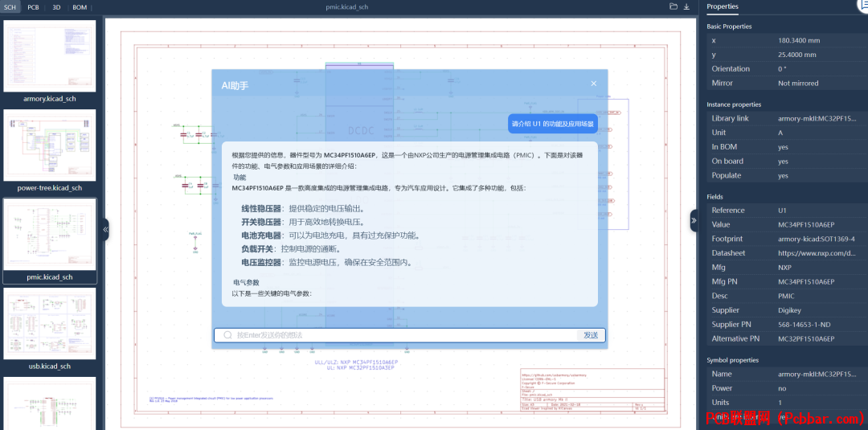Open armory.kicad_sch sheet thumbnail
The image size is (868, 430).
point(50,56)
